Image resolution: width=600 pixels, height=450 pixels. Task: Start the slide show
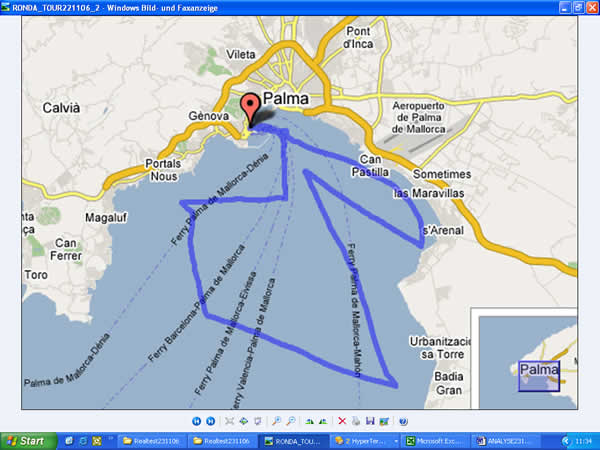tap(258, 422)
